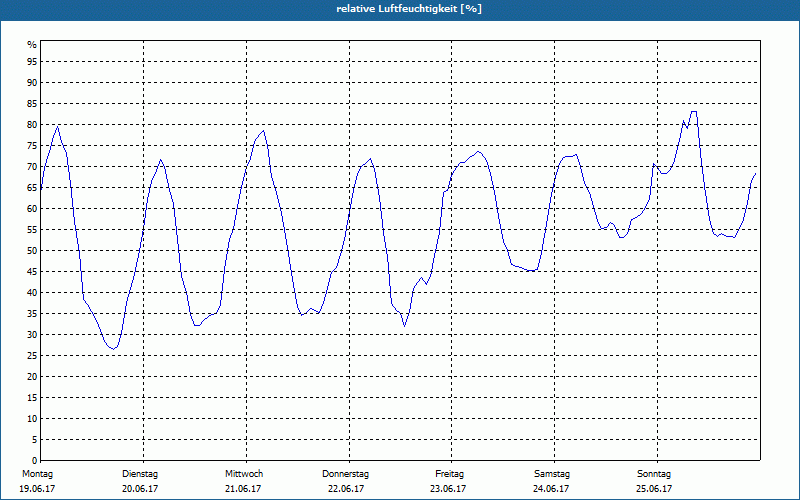Click the date '24.06.17'

(551, 489)
